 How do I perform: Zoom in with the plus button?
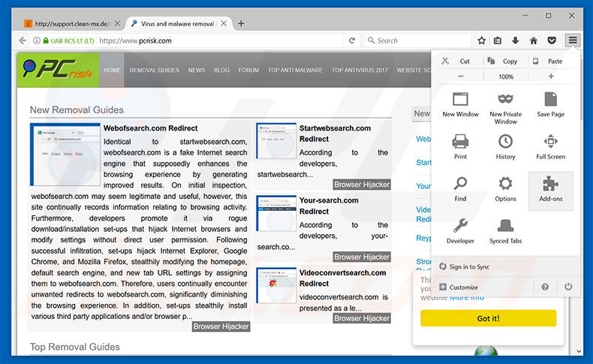[551, 77]
